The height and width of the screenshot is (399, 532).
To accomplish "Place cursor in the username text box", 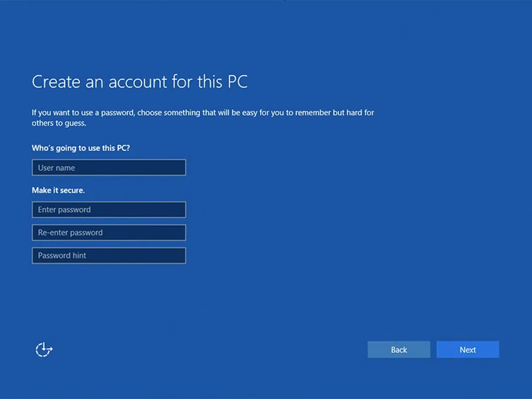I will pos(109,168).
